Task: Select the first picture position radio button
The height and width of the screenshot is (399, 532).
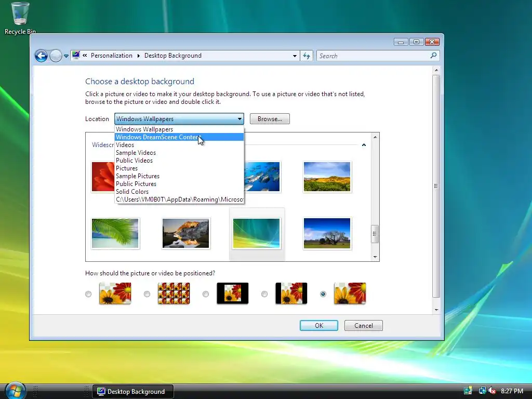Action: point(88,294)
